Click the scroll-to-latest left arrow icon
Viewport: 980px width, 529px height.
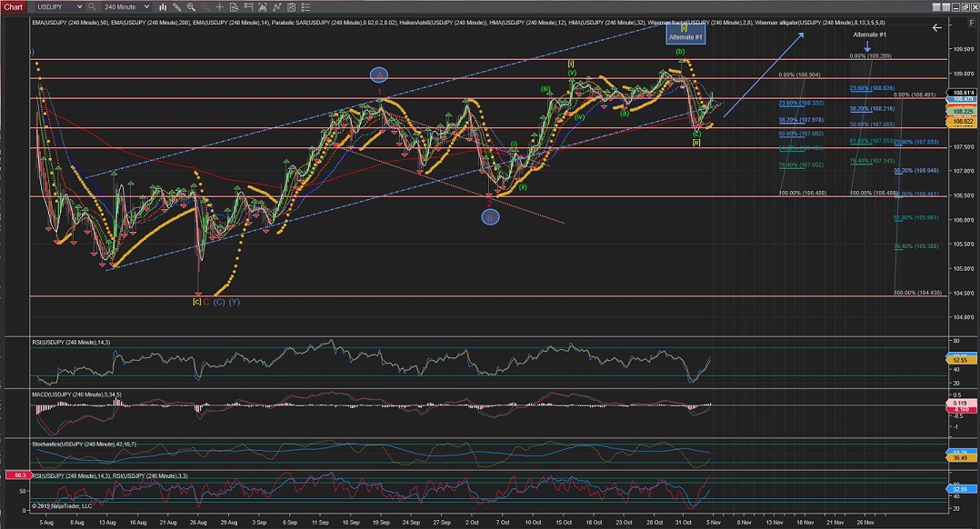tap(936, 27)
